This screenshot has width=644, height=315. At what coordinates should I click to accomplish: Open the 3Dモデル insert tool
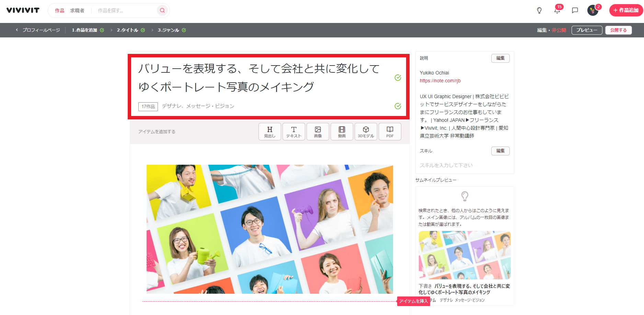pos(366,131)
